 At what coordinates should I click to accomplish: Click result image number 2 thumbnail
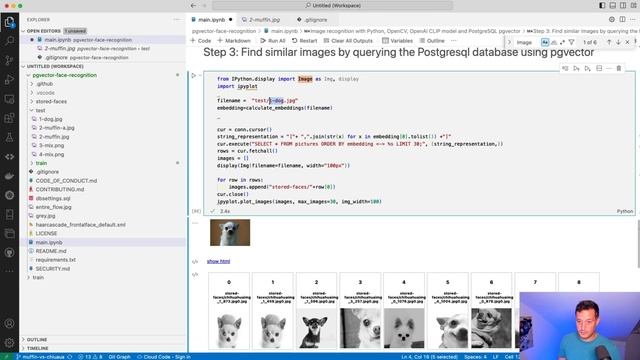click(317, 328)
